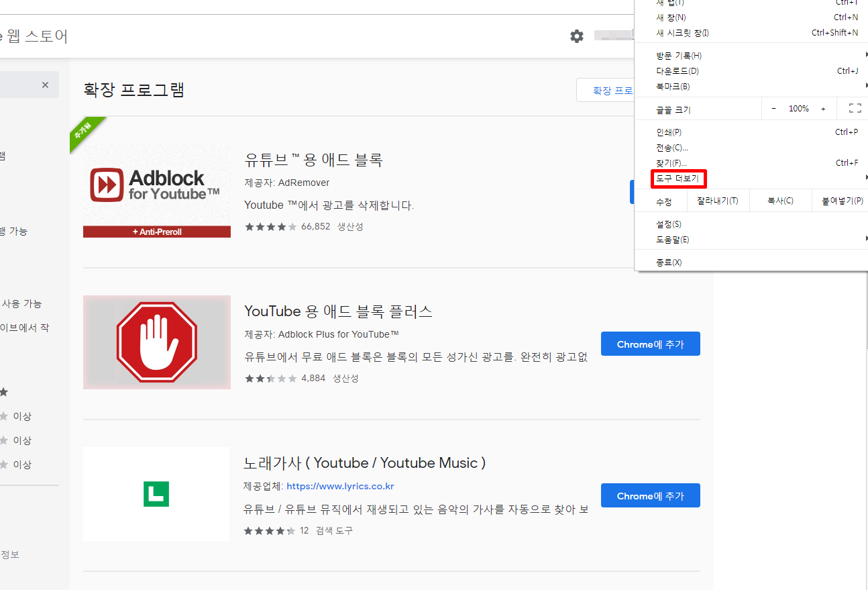Click 검색 도구 category label
Viewport: 868px width, 590px height.
click(x=334, y=530)
